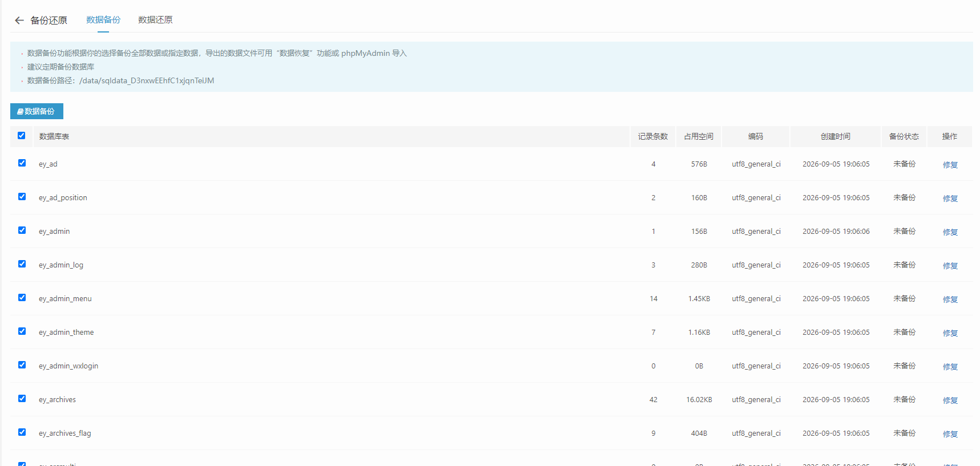This screenshot has width=980, height=466.
Task: Toggle the select-all checkbox in table header
Action: click(x=22, y=136)
